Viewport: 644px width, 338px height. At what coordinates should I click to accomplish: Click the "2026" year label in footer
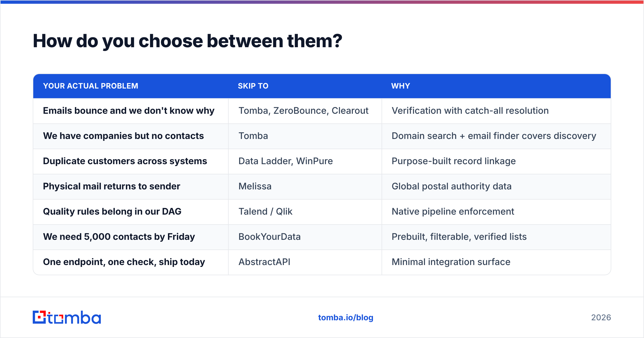(601, 318)
